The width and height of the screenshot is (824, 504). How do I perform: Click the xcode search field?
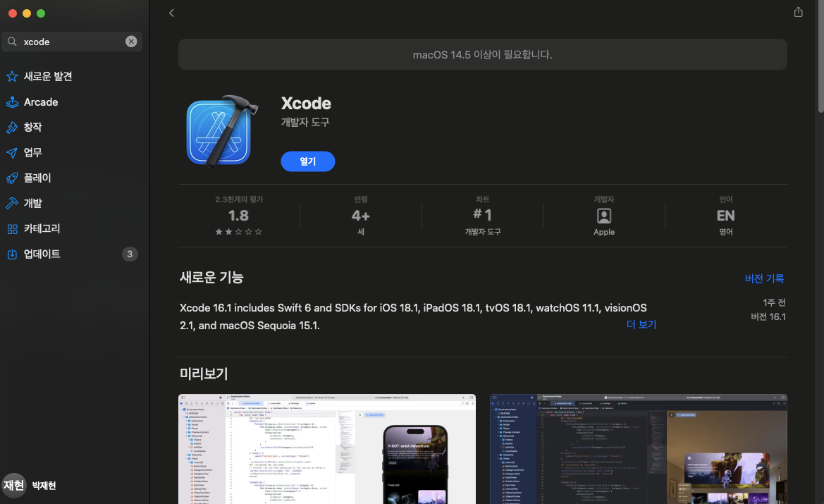(72, 42)
